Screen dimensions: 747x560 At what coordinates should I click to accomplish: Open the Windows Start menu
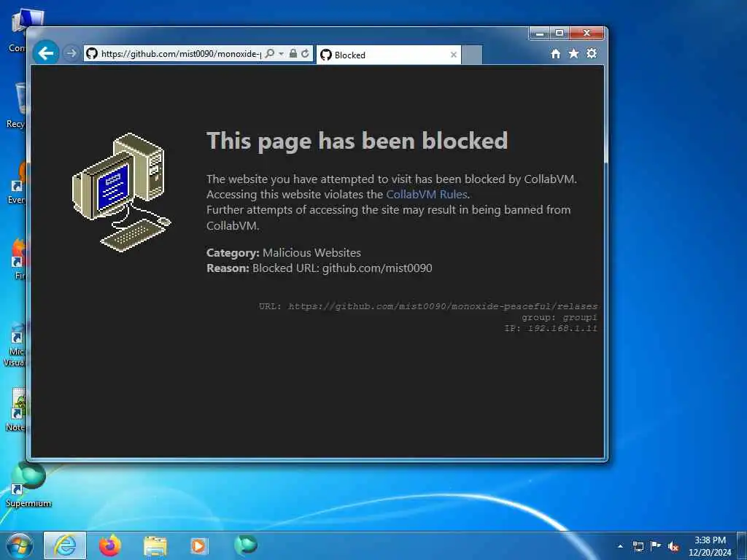pos(19,545)
